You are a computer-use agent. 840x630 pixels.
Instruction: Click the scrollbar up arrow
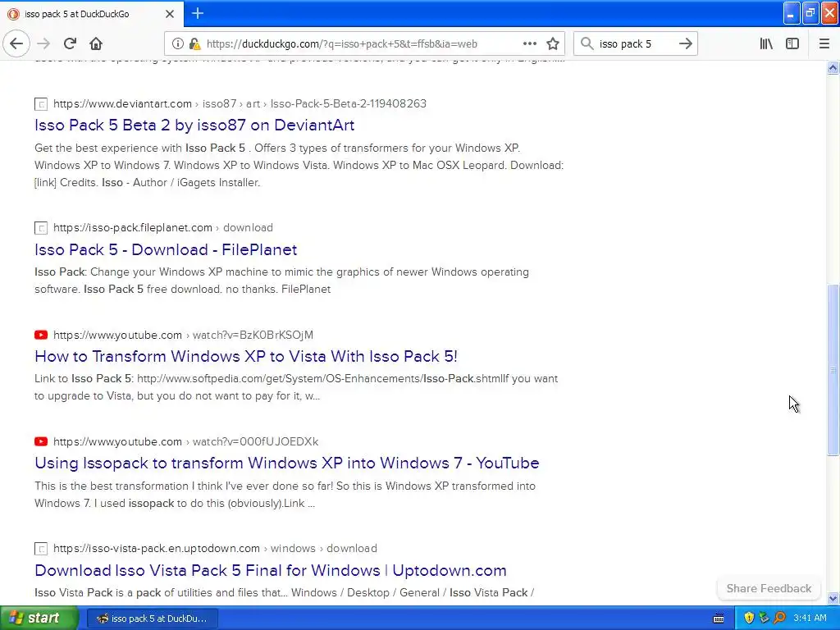pyautogui.click(x=833, y=67)
